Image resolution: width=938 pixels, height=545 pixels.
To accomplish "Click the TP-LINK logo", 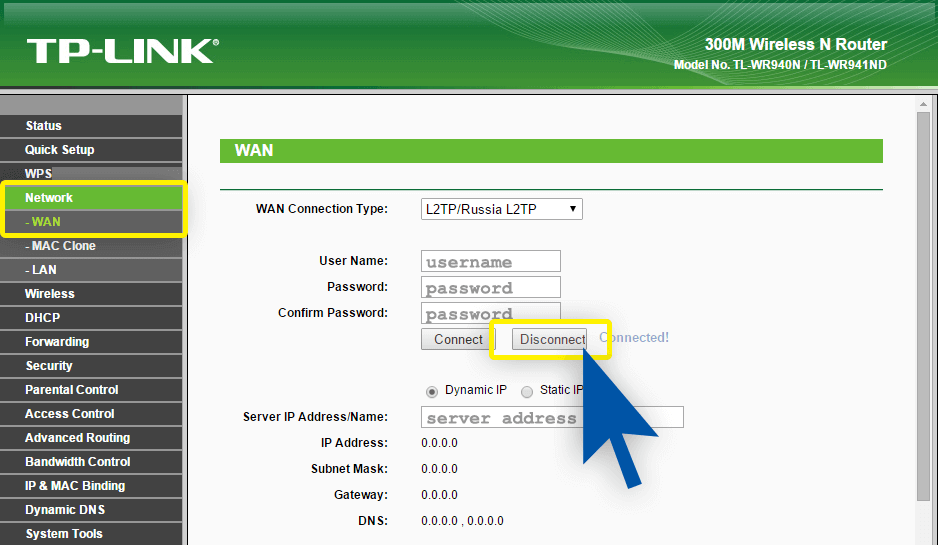I will click(123, 51).
